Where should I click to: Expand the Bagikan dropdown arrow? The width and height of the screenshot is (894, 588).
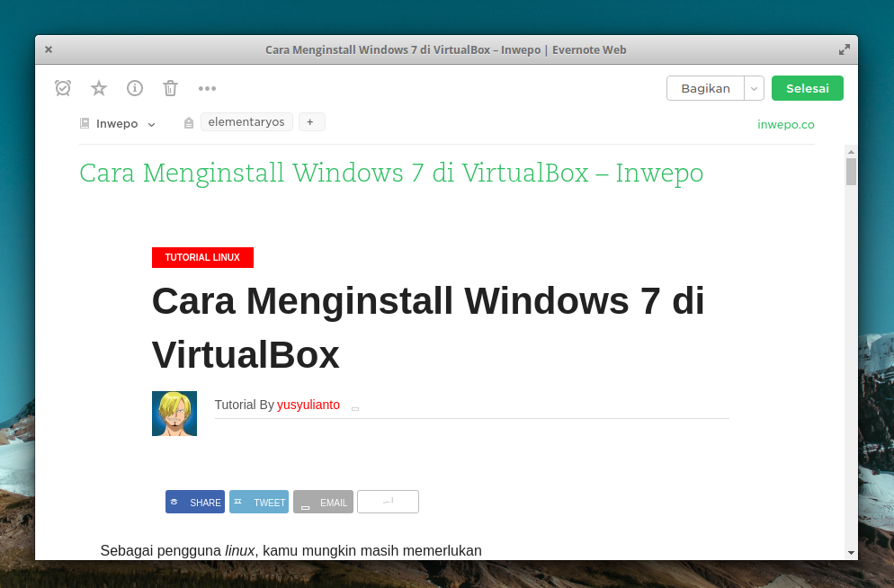[x=754, y=88]
